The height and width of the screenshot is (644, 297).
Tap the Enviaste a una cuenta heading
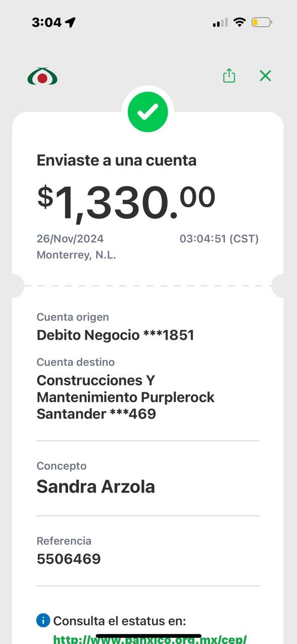tap(116, 160)
